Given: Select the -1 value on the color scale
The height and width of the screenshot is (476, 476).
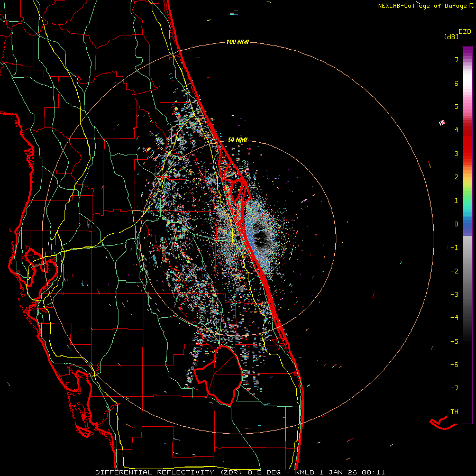Looking at the screenshot, I should tap(454, 248).
